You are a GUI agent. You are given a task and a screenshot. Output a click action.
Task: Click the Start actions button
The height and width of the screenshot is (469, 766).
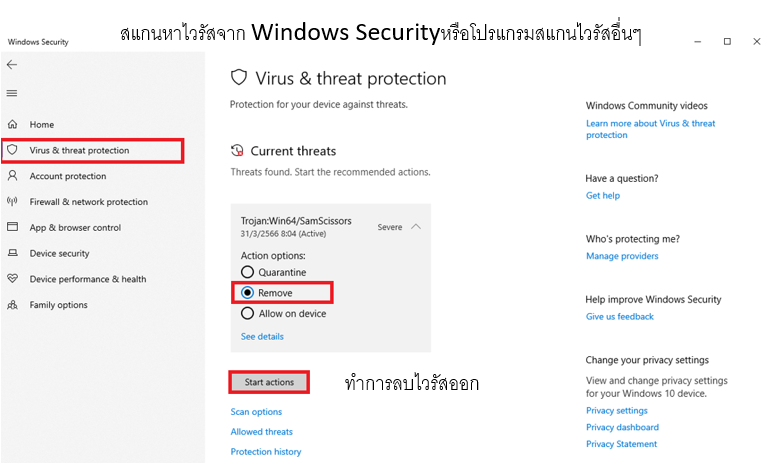point(269,382)
